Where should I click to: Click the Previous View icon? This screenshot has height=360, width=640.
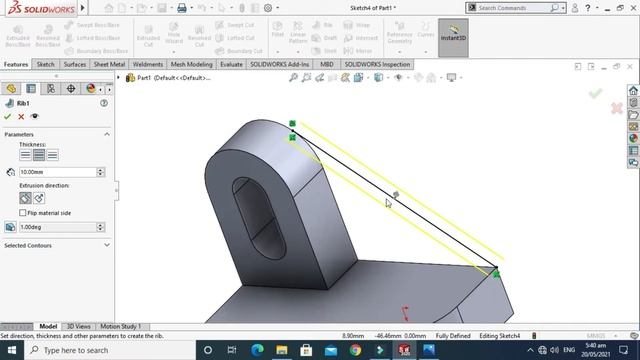(319, 78)
